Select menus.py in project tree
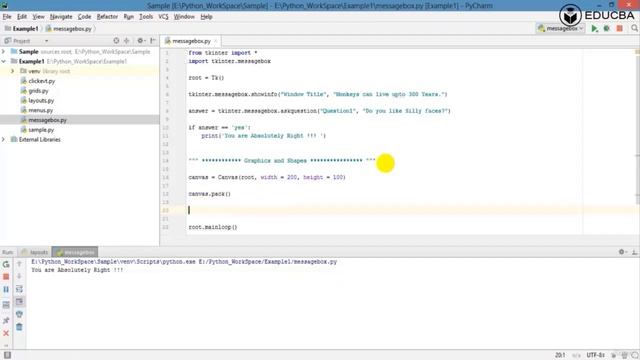Image resolution: width=640 pixels, height=360 pixels. [x=40, y=110]
